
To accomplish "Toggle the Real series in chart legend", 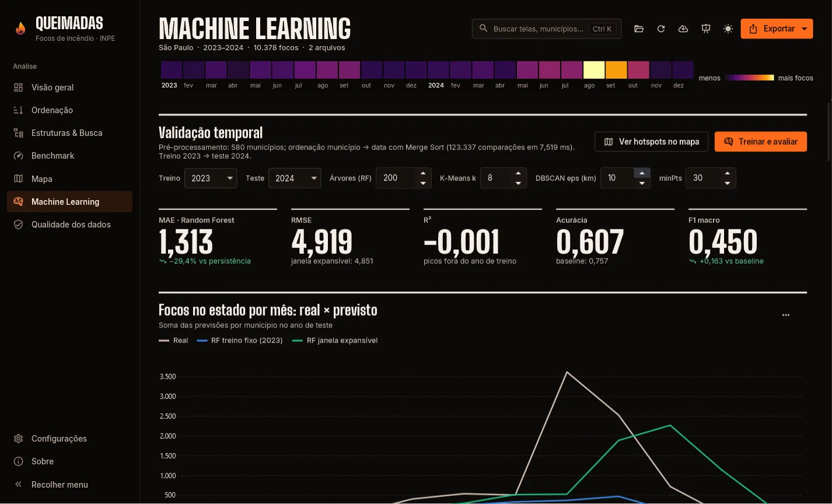I will (173, 341).
